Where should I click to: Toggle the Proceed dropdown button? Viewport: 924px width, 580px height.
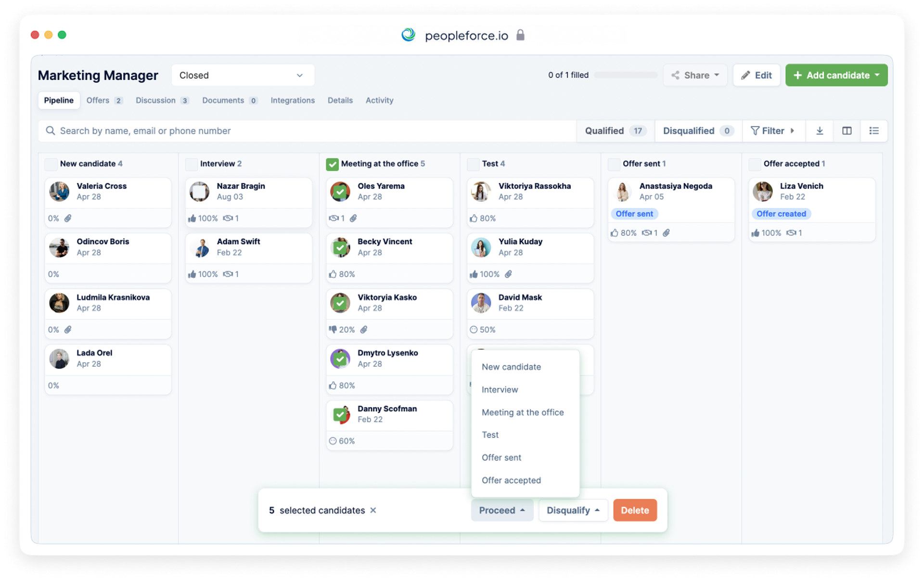pos(501,510)
